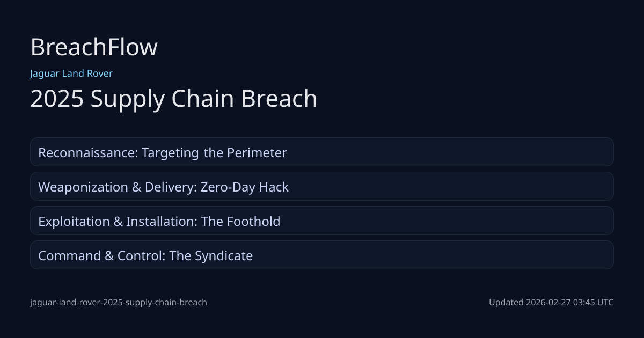The image size is (644, 338).
Task: Click the page slug in the footer
Action: 118,303
